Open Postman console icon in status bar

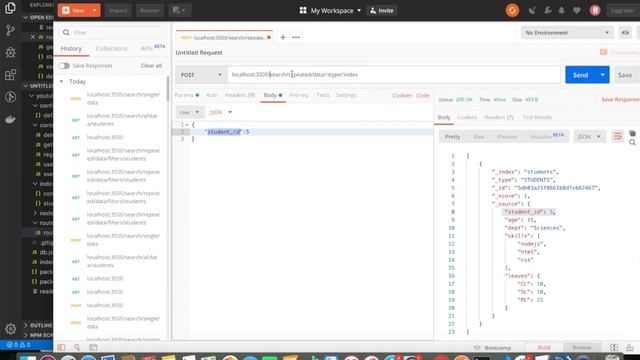[93, 347]
